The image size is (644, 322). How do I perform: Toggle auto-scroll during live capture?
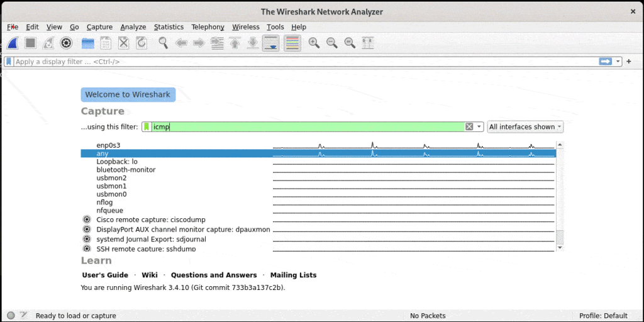(270, 43)
